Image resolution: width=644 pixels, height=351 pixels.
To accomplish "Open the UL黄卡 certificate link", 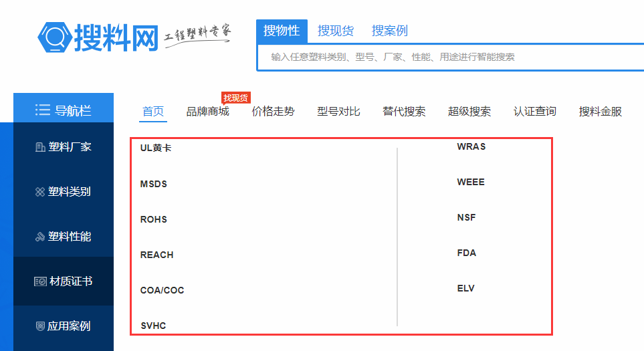I will click(x=156, y=148).
